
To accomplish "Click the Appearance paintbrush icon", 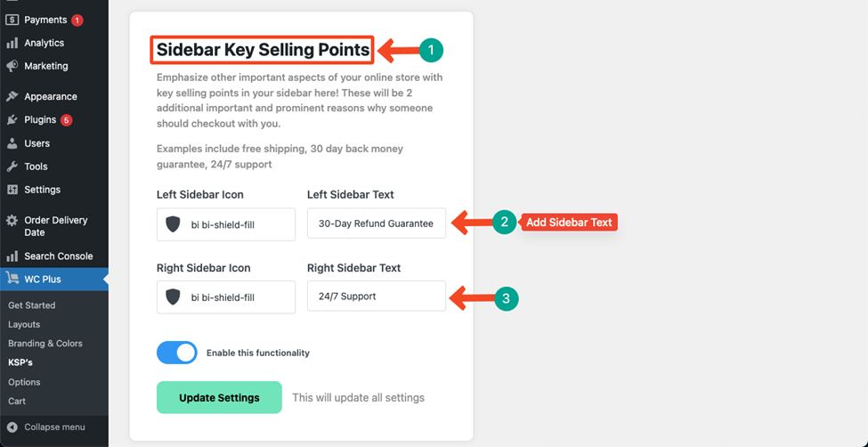I will pyautogui.click(x=12, y=96).
